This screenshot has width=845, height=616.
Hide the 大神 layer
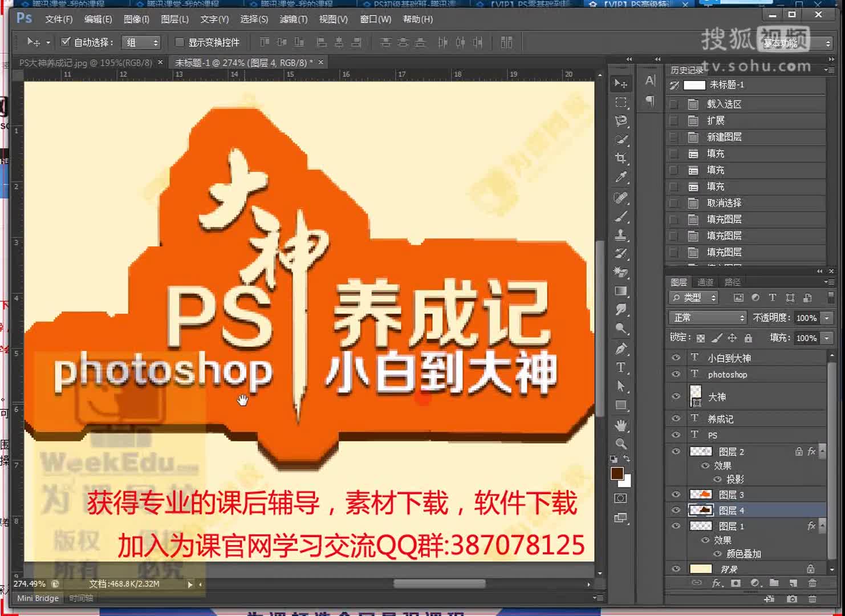click(676, 396)
